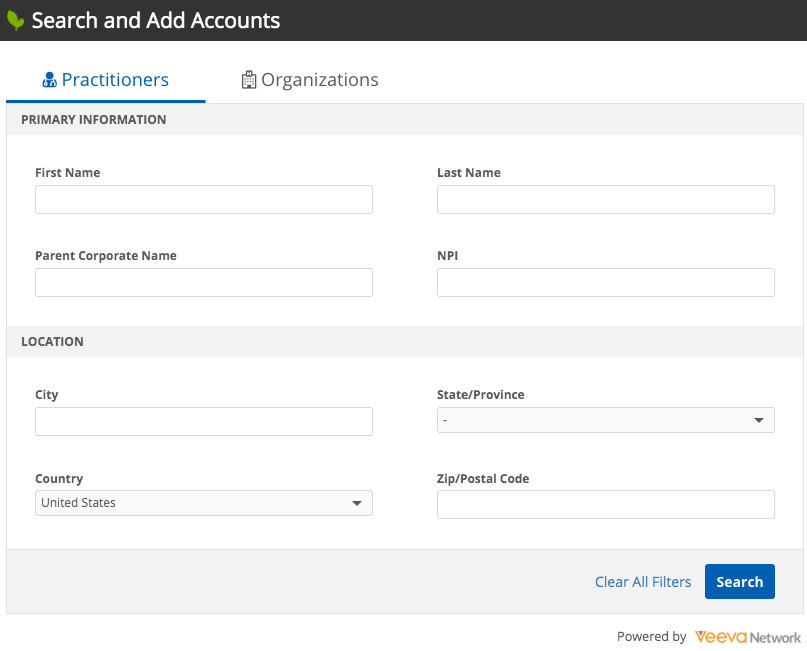Click the Zip/Postal Code field
This screenshot has width=807, height=651.
pyautogui.click(x=606, y=504)
